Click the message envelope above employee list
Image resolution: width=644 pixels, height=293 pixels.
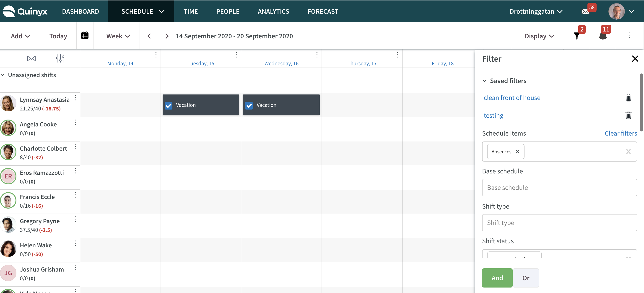tap(31, 58)
